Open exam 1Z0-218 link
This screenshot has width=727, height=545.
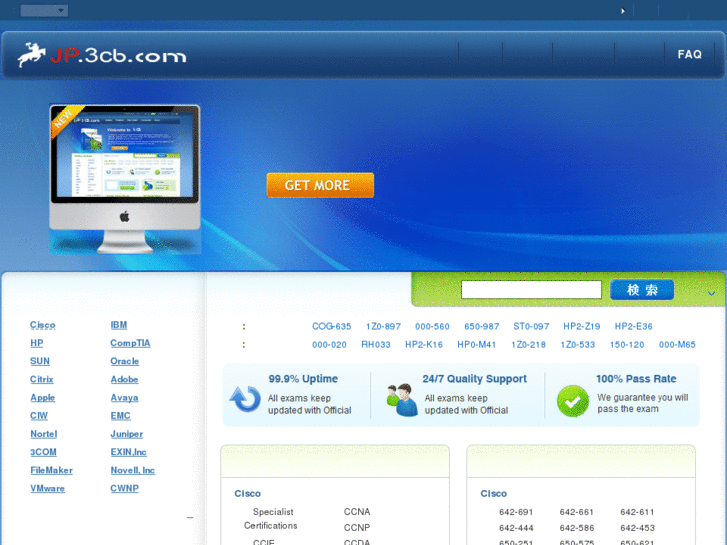click(x=528, y=345)
